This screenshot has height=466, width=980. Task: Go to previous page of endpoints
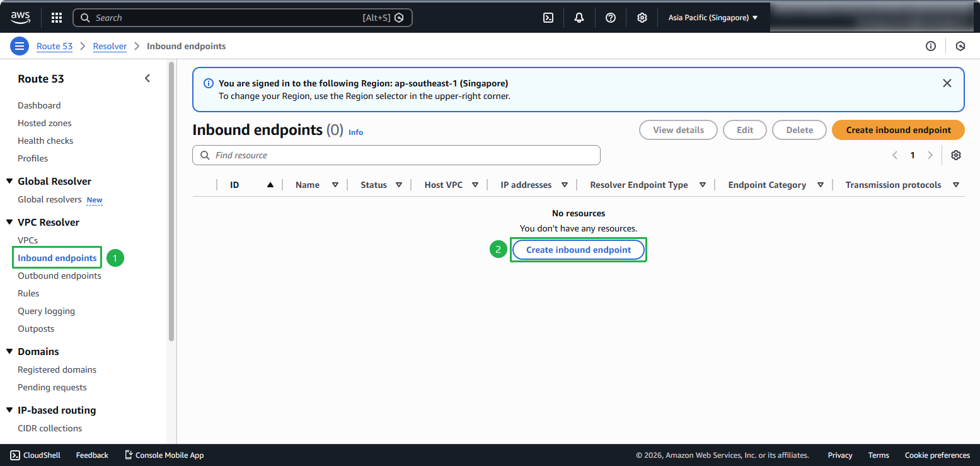coord(895,155)
